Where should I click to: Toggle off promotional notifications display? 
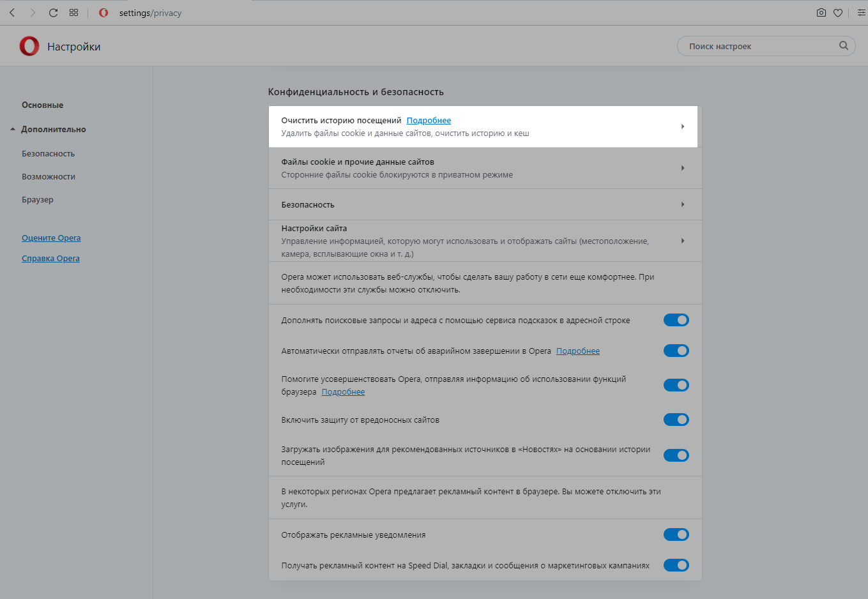click(x=676, y=535)
